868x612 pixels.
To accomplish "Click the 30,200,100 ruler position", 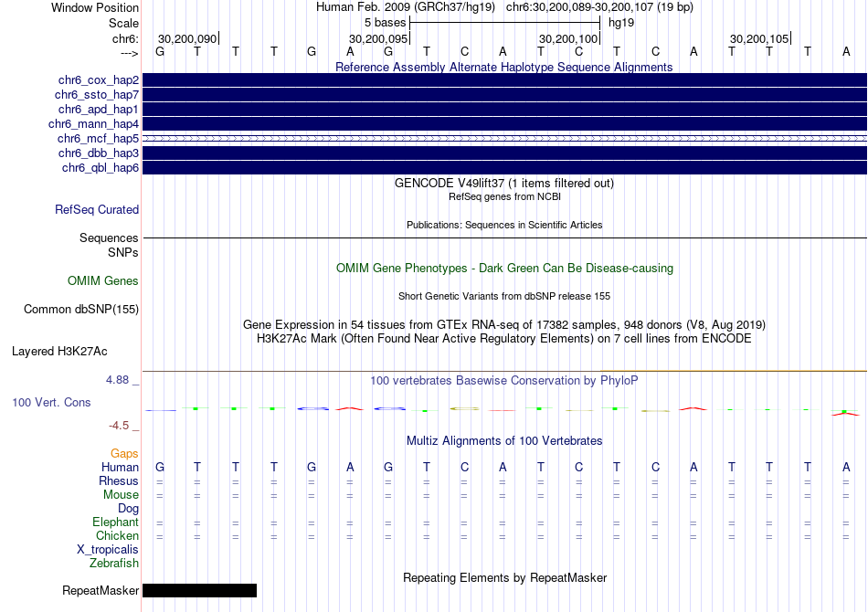I will pos(568,38).
